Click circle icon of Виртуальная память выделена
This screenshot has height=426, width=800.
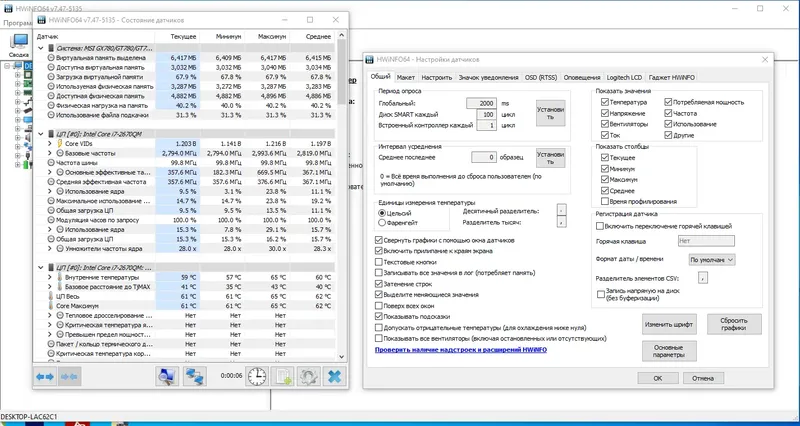pos(51,58)
